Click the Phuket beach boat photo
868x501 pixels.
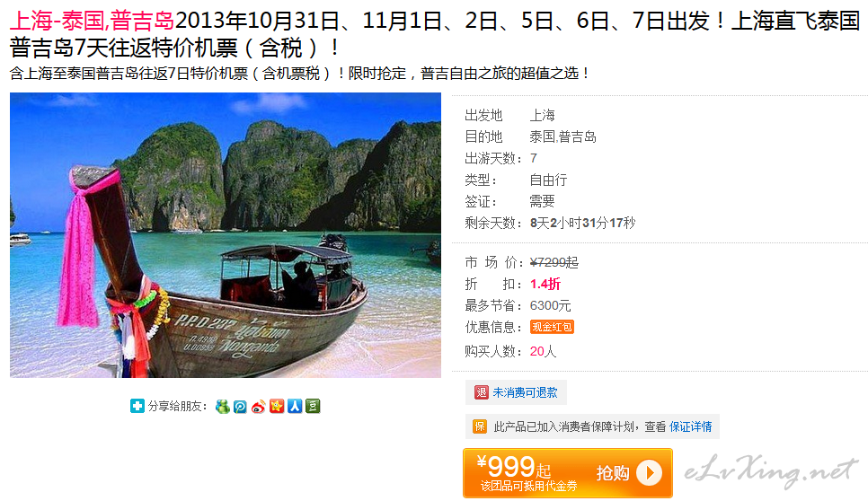(226, 235)
